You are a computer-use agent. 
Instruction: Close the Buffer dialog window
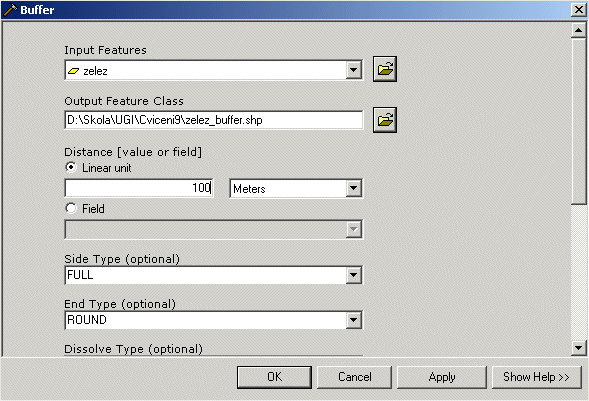(x=578, y=10)
